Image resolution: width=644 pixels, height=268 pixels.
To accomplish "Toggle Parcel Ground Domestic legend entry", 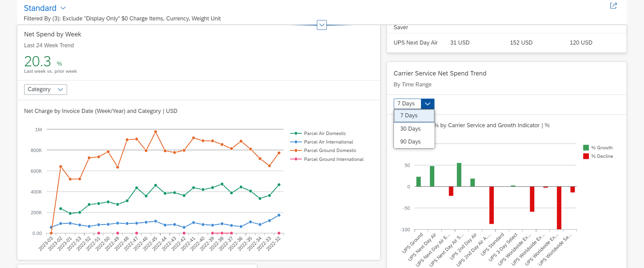I will pos(323,150).
